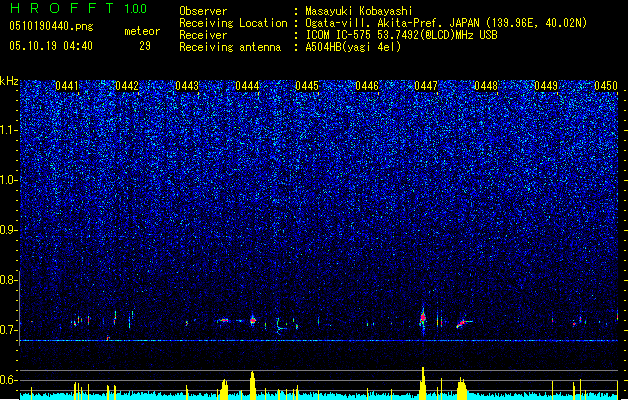Screen dimensions: 629x400
Task: Click the Ogata-vill. Akita-Pref. JAPAN location text
Action: click(392, 23)
